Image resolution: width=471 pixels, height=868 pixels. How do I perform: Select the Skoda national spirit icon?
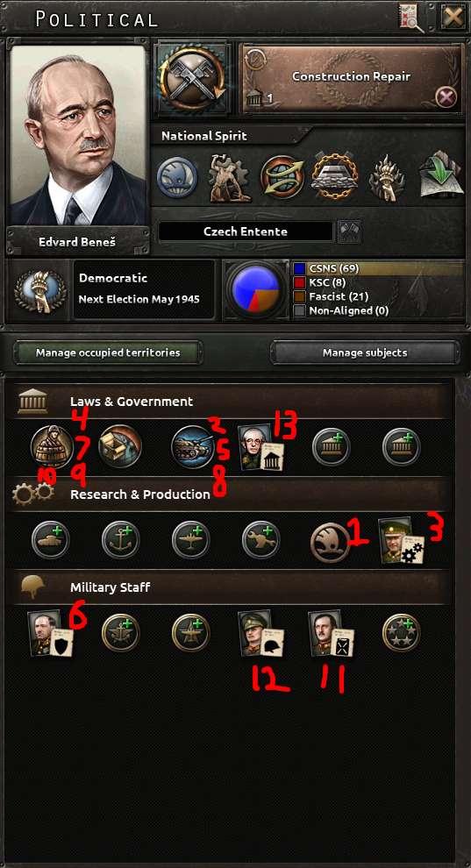click(x=176, y=177)
